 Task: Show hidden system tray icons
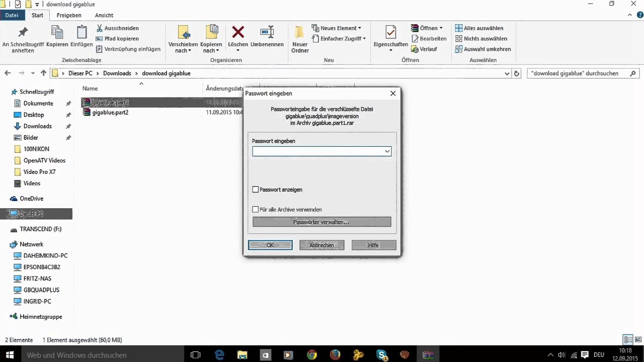[550, 355]
